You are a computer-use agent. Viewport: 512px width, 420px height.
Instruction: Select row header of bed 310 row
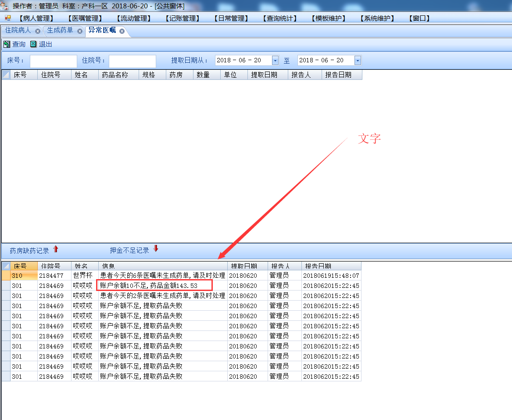pos(6,275)
